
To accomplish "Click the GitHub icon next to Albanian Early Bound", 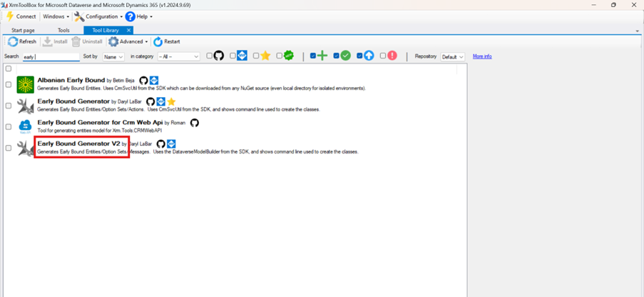I will point(143,81).
